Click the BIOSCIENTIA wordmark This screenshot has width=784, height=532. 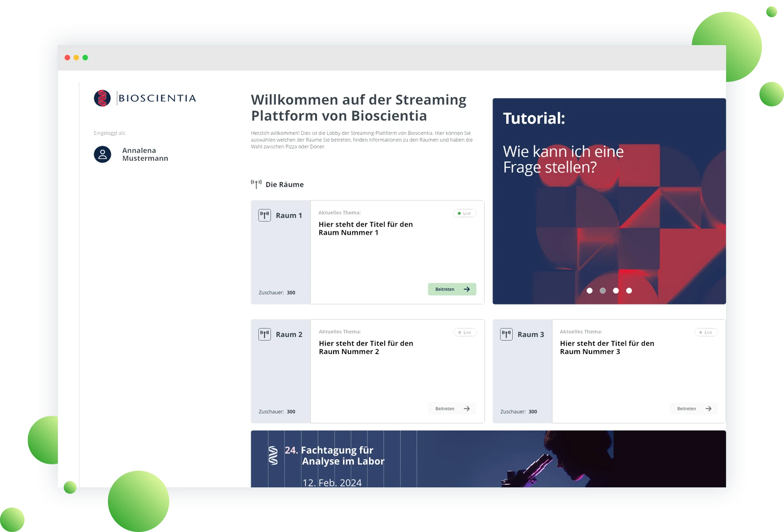point(157,98)
